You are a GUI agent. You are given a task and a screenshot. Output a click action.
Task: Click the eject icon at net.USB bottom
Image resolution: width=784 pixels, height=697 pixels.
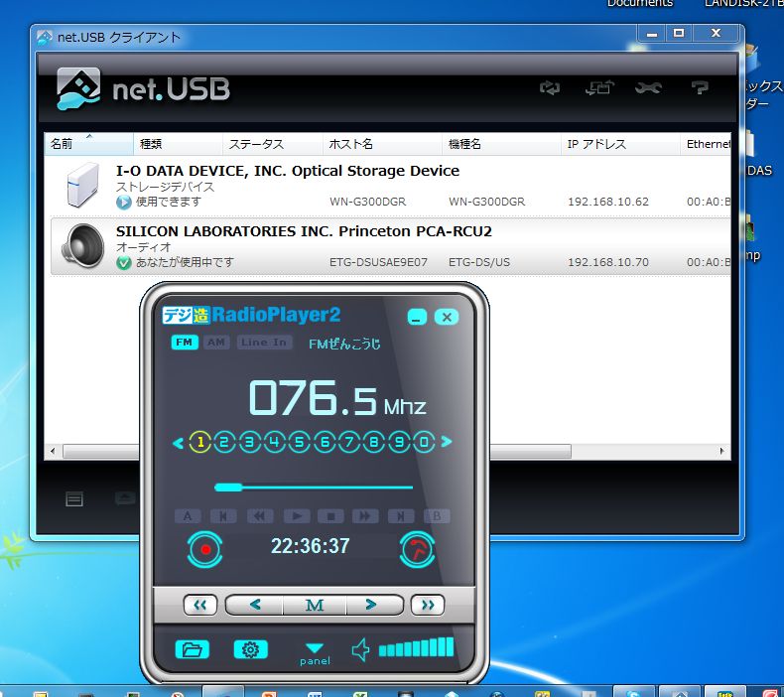click(124, 497)
